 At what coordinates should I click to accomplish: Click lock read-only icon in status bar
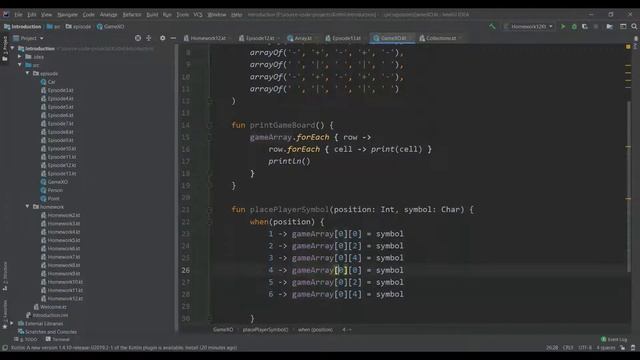click(622, 348)
